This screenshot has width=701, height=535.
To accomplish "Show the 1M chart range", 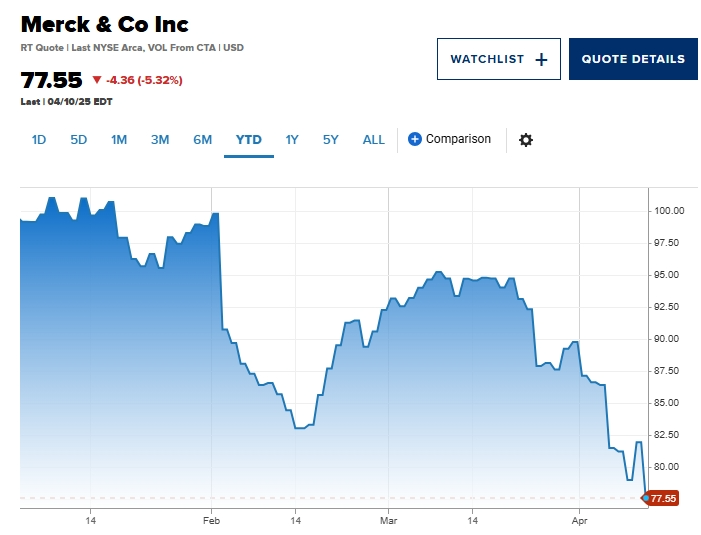I will click(x=119, y=140).
